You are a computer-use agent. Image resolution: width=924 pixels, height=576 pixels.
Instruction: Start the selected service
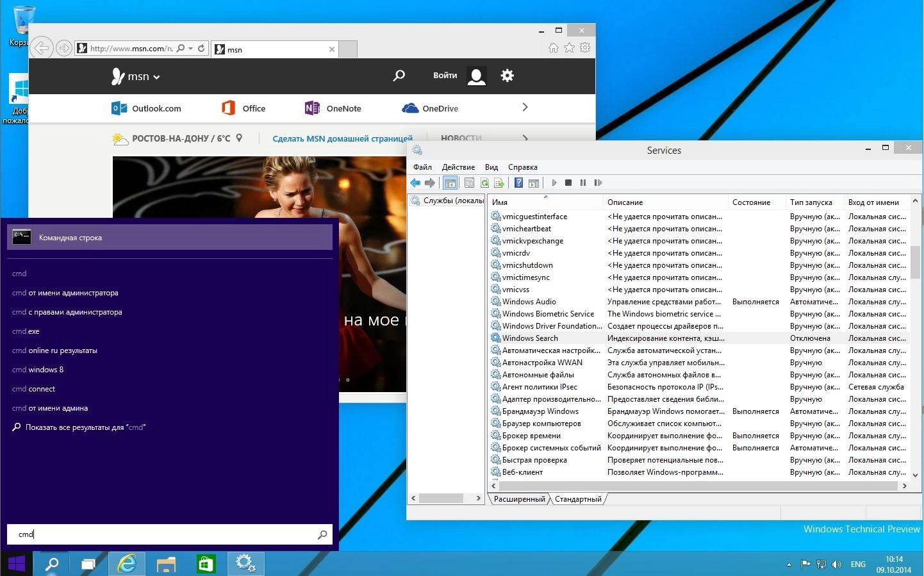coord(554,183)
